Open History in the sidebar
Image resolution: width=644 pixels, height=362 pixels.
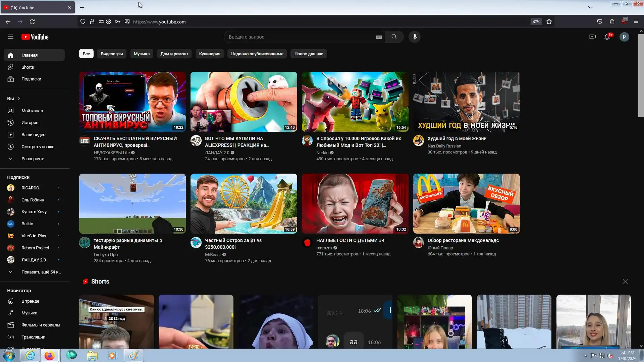(30, 123)
